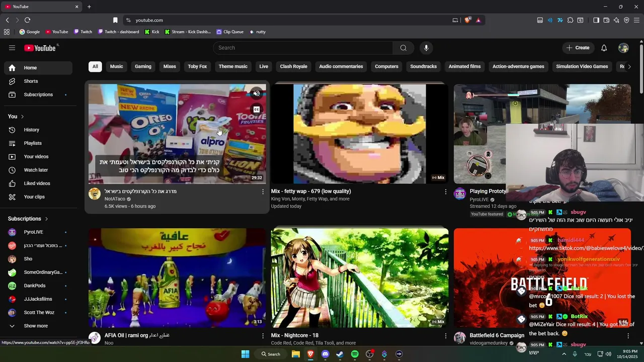The image size is (644, 362).
Task: Open the NotATaco channel name link
Action: 115,199
